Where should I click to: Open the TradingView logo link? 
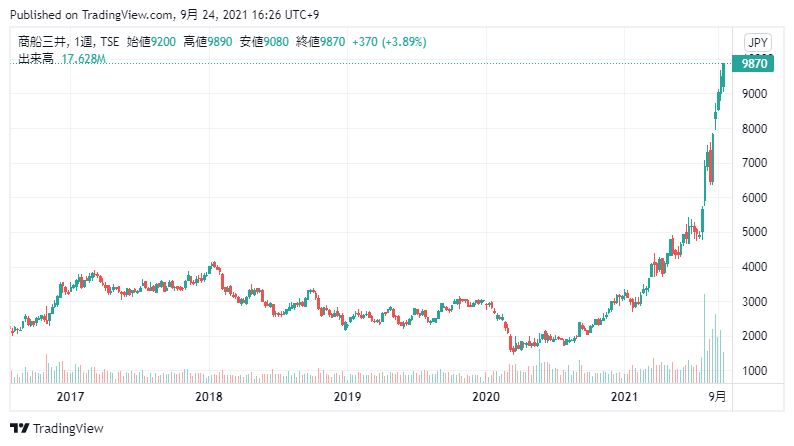pos(57,428)
